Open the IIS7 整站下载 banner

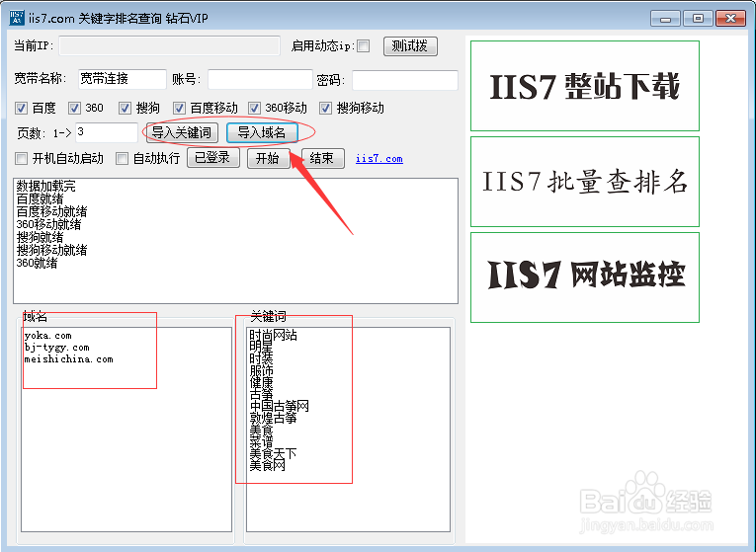point(585,86)
